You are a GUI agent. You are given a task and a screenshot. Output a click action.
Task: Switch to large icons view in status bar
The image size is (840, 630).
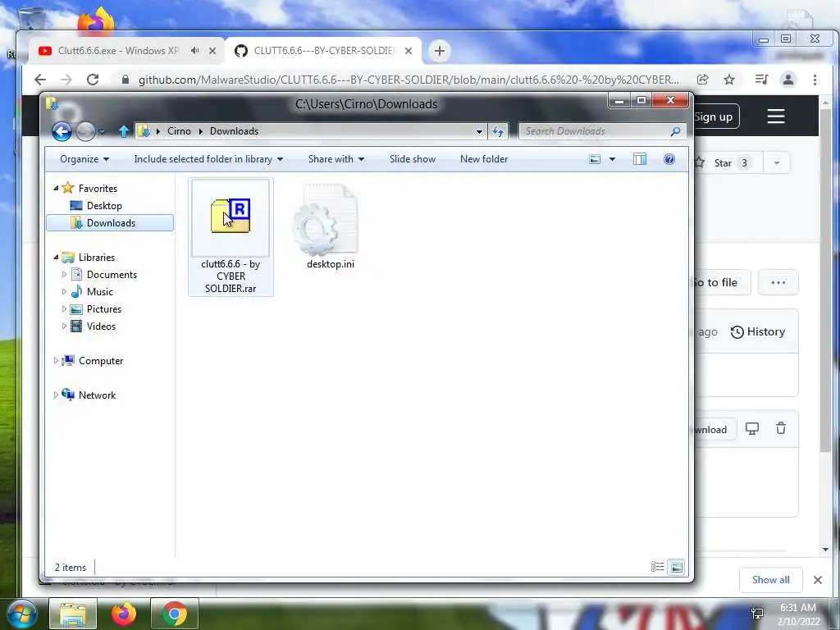[x=677, y=567]
